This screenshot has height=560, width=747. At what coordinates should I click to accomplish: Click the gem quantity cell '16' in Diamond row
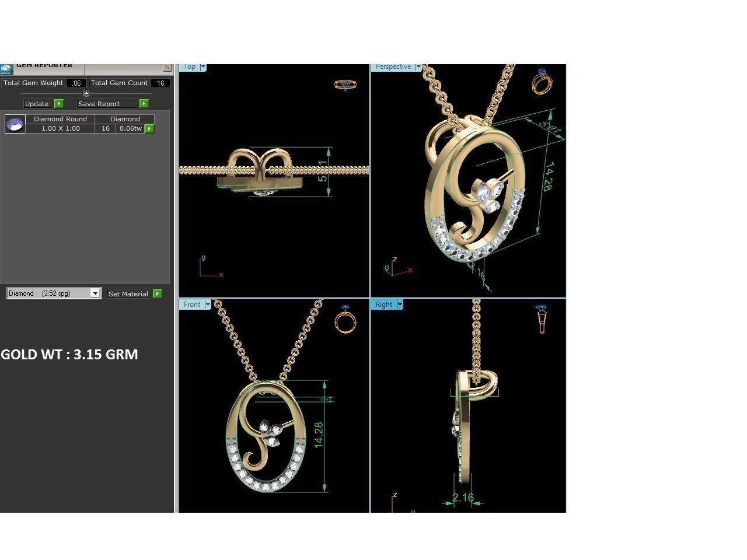pyautogui.click(x=105, y=128)
